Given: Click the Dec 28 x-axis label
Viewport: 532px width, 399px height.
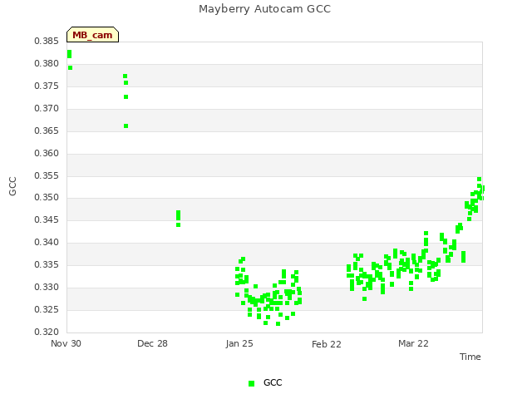Looking at the screenshot, I should (x=152, y=343).
